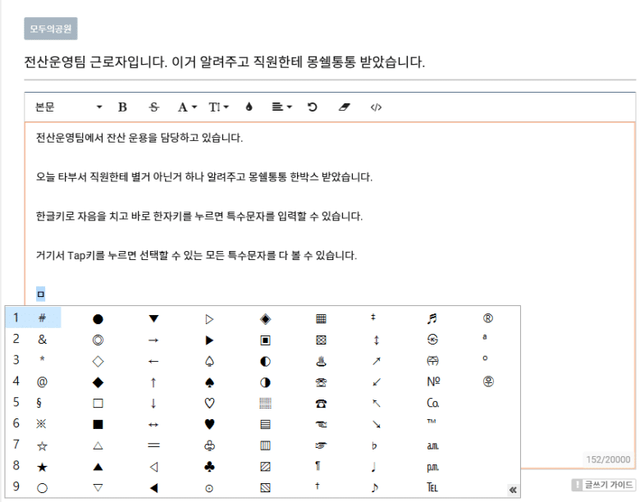
Task: Click the eraser clear formatting icon
Action: tap(345, 107)
